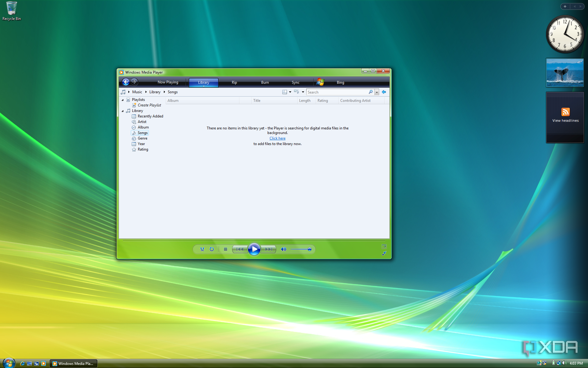Start playback with the large Play button
Viewport: 588px width, 368px height.
coord(254,249)
